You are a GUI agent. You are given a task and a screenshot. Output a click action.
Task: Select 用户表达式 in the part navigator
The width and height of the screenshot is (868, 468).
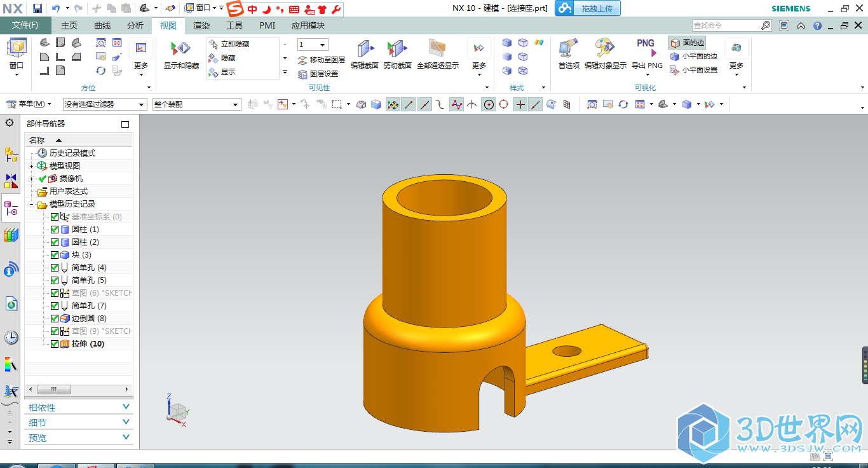[x=69, y=191]
